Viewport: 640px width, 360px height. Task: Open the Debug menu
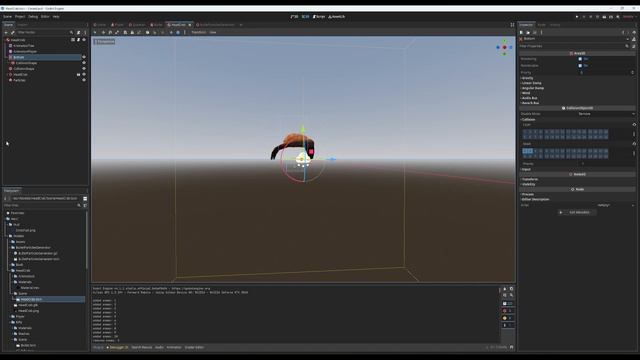click(33, 17)
